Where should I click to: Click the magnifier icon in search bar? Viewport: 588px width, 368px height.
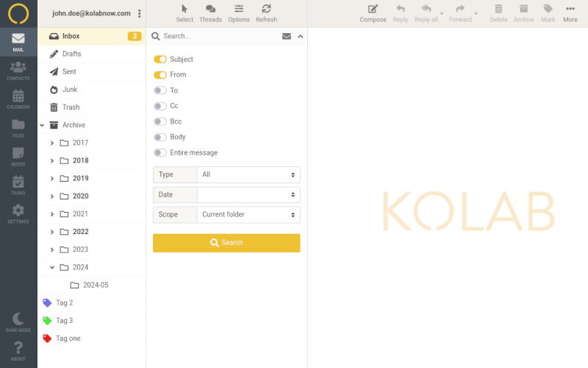click(155, 36)
